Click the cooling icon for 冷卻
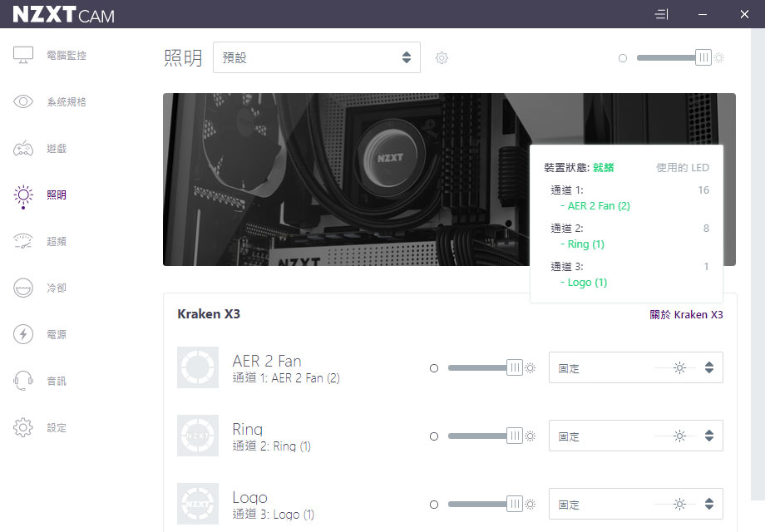 [x=23, y=288]
